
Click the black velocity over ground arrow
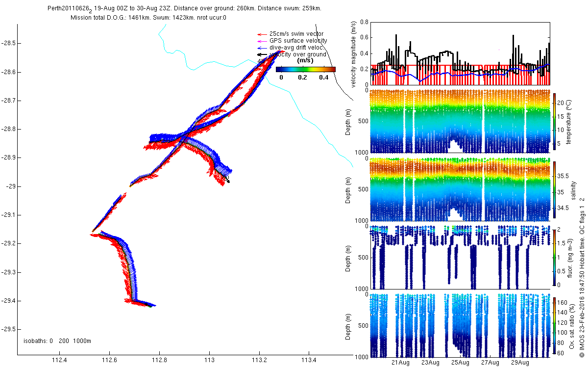click(x=262, y=54)
